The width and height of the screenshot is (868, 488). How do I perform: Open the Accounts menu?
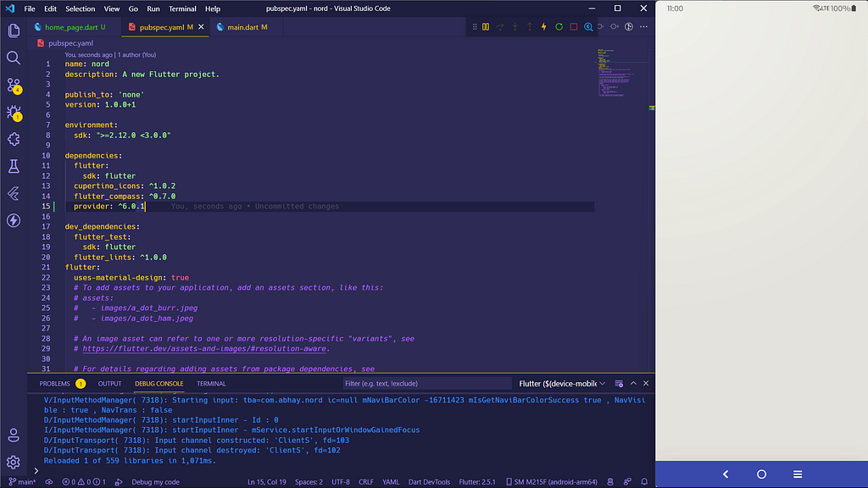[14, 435]
